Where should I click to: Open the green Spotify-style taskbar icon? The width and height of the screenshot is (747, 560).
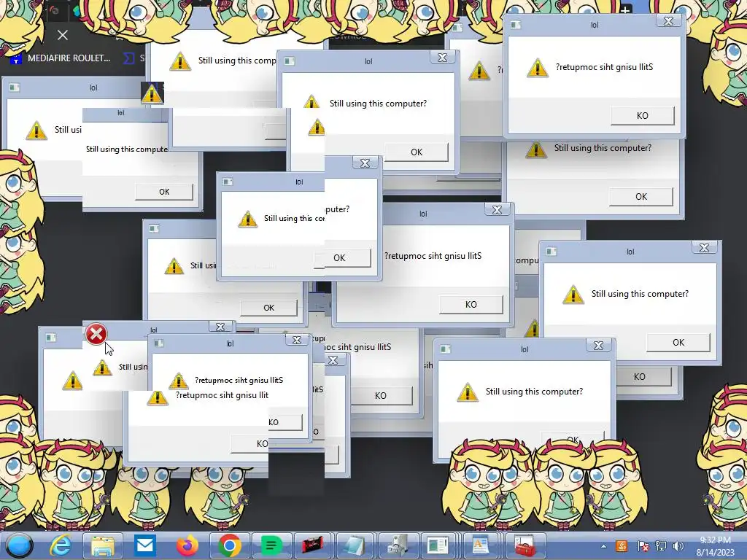coord(271,545)
